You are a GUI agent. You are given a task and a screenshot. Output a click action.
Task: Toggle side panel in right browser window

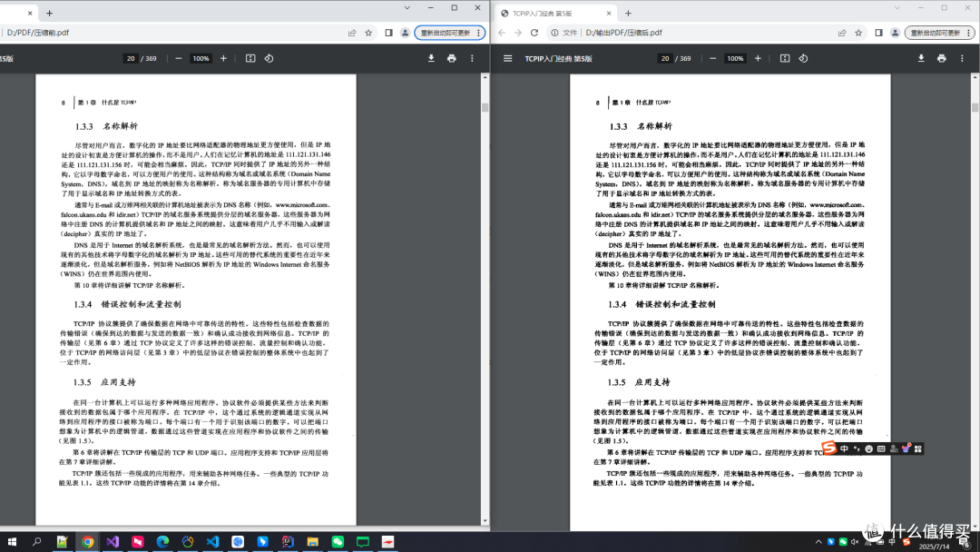point(878,33)
